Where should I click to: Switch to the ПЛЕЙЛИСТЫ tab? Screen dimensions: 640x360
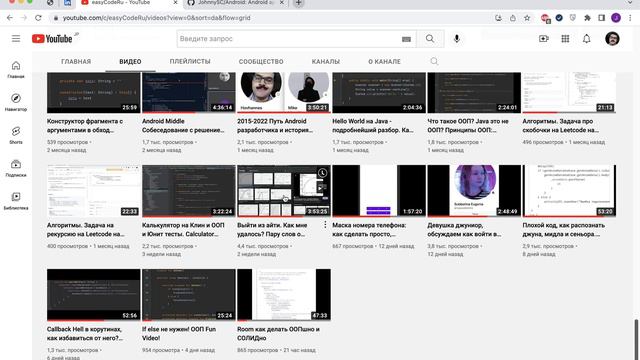[x=190, y=62]
